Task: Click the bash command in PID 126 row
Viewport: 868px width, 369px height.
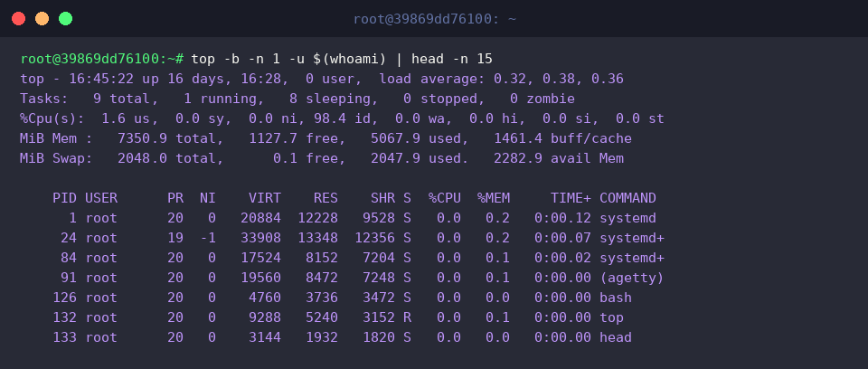Action: [616, 298]
